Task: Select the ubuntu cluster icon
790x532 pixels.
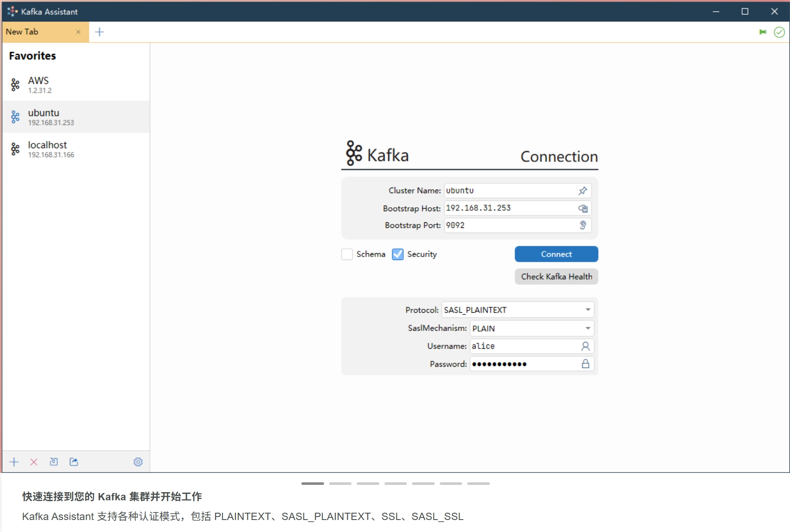Action: (15, 117)
